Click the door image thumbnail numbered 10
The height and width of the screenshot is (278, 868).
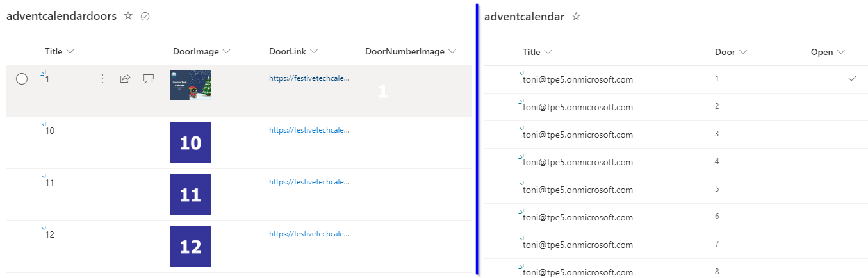coord(191,143)
